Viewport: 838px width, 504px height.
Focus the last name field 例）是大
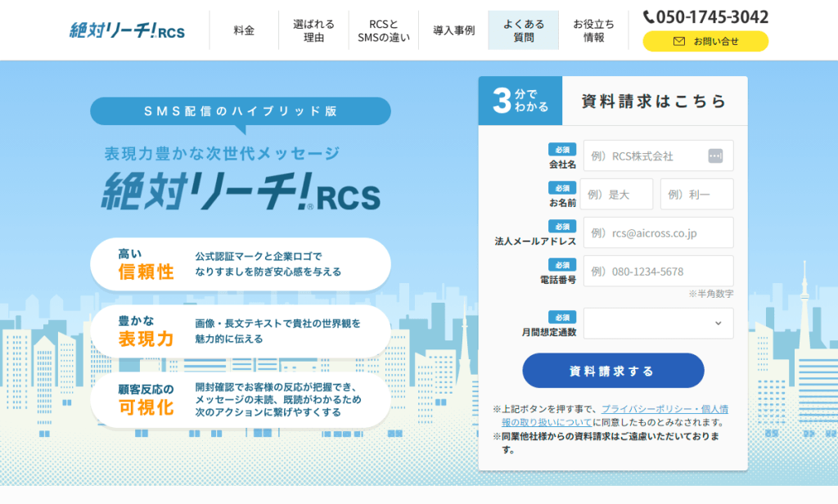[617, 194]
